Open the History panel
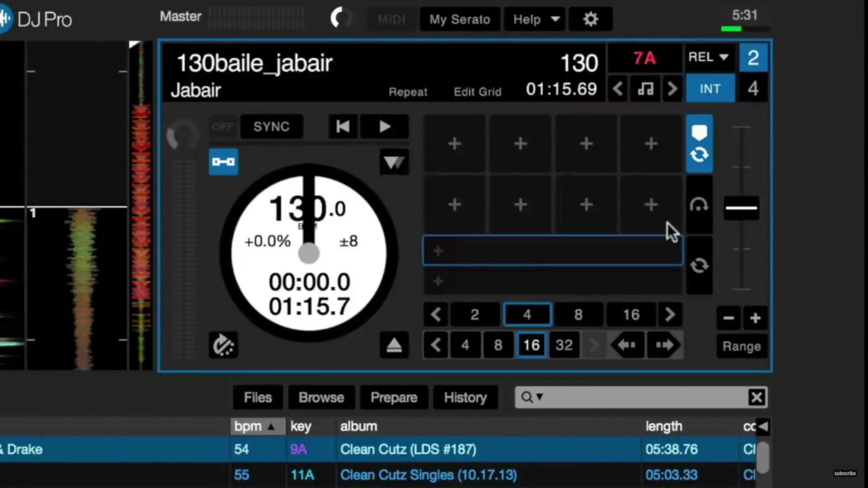Viewport: 868px width, 488px height. pyautogui.click(x=465, y=397)
